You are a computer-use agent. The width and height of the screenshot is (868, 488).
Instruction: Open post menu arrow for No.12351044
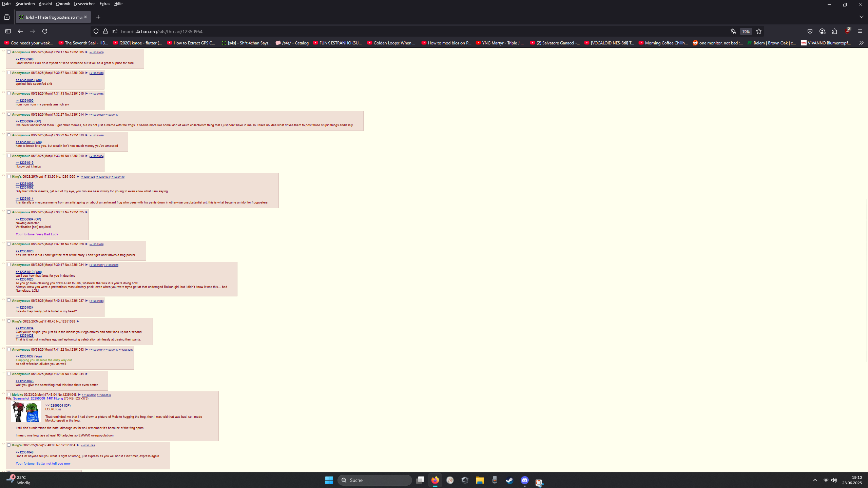86,374
